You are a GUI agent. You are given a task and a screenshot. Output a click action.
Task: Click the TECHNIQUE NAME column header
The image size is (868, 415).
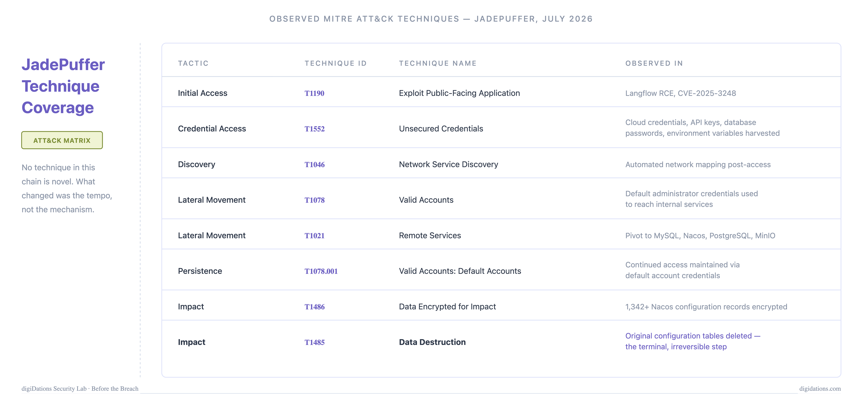[438, 63]
